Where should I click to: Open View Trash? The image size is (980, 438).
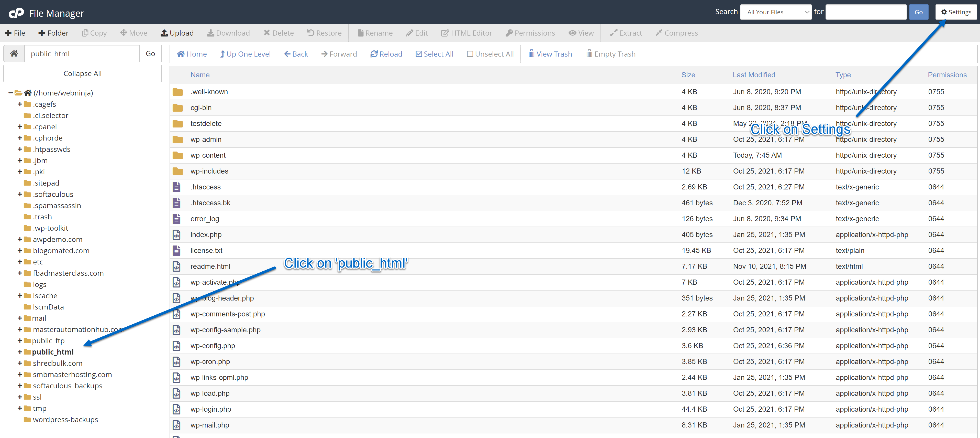pos(550,54)
